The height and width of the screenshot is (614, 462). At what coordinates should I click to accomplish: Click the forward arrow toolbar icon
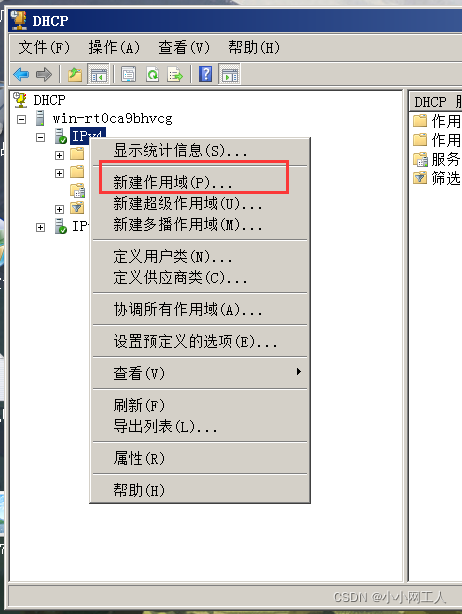(x=44, y=74)
